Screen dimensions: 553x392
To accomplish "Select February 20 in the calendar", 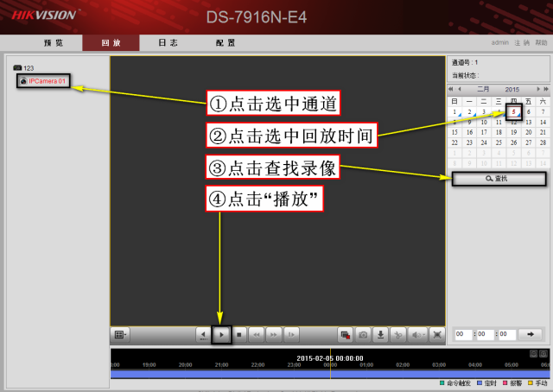I will [x=528, y=133].
